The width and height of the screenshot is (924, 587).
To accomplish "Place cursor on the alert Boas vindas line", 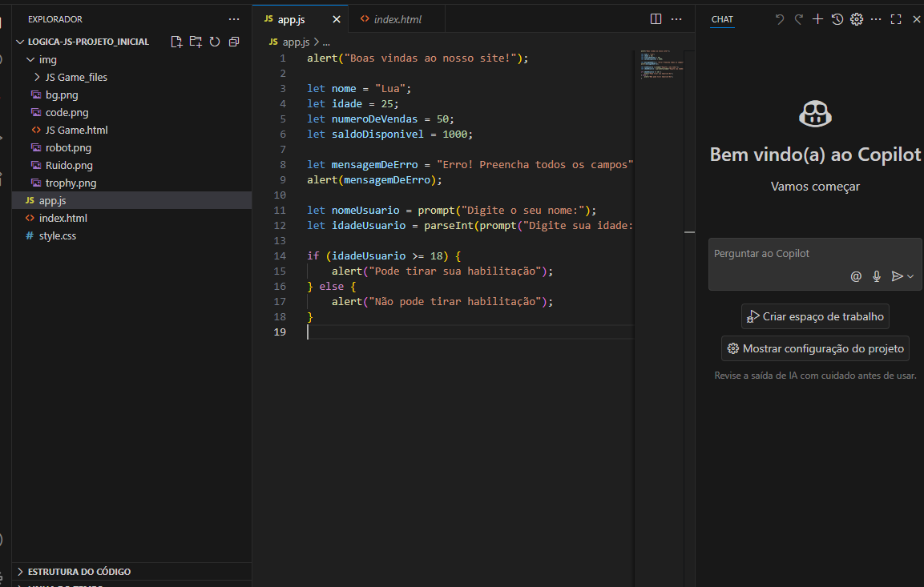I will pos(418,58).
